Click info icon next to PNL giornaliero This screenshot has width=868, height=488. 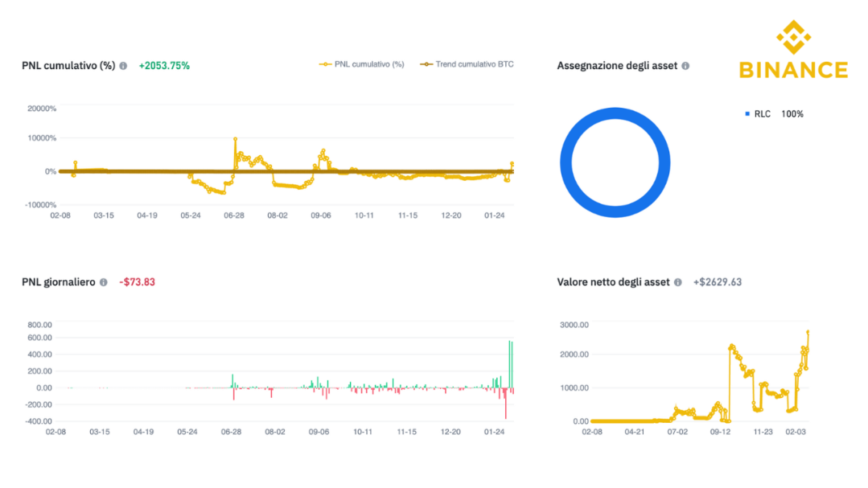[x=104, y=282]
